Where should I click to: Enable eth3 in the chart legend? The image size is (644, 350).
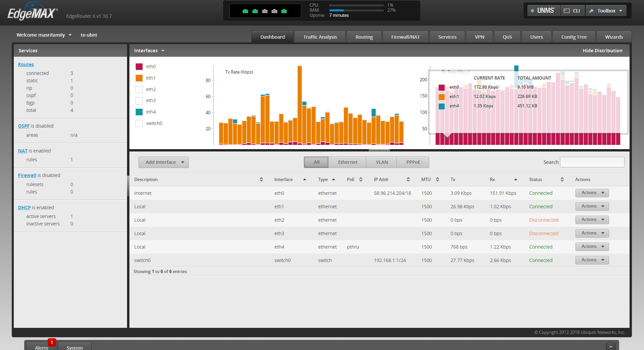[x=139, y=100]
